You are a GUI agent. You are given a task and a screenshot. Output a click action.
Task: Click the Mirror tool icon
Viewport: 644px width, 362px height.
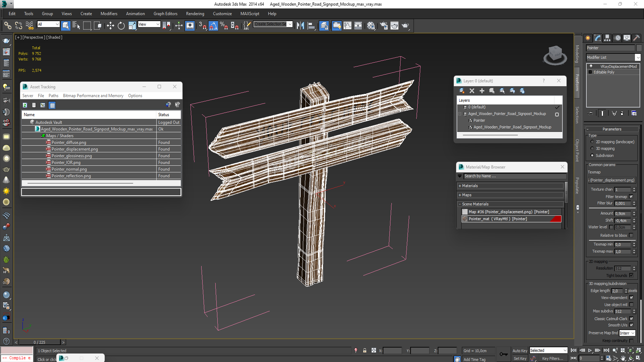(x=300, y=25)
